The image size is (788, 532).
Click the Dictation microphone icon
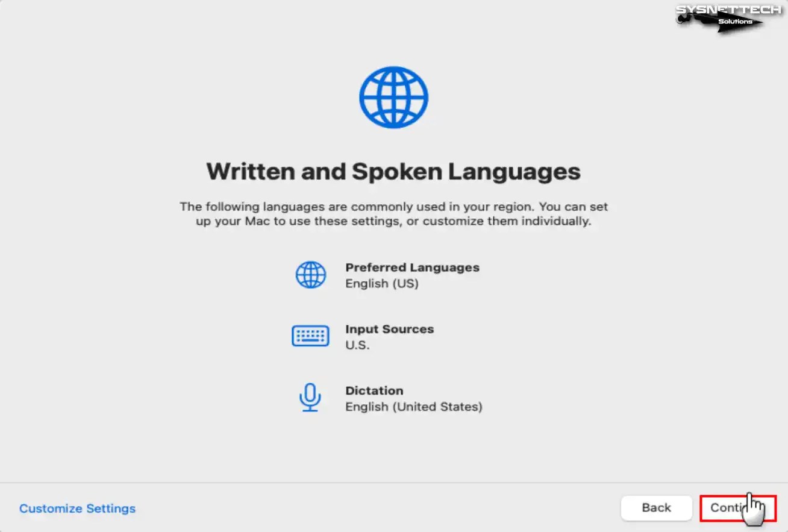click(x=310, y=398)
